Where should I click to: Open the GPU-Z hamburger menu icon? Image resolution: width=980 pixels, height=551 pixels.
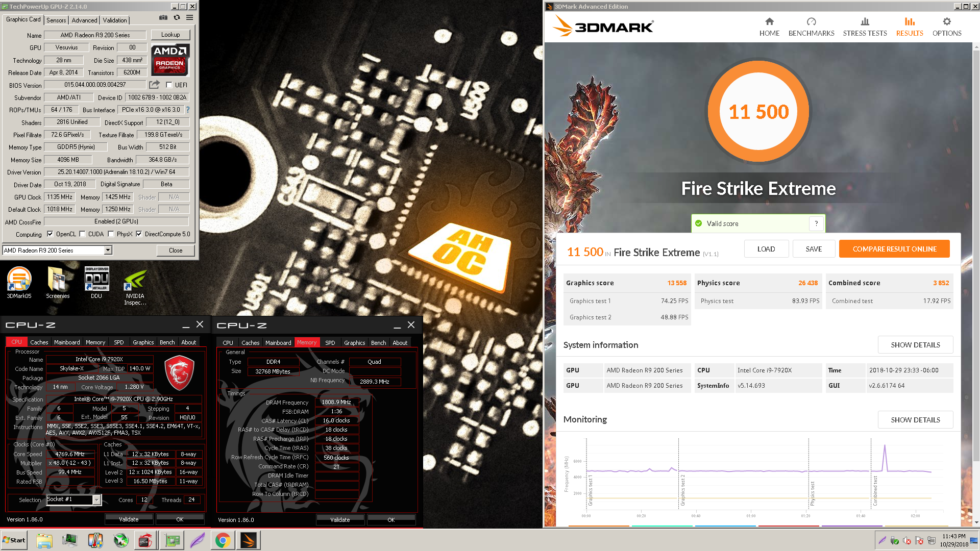click(x=189, y=17)
